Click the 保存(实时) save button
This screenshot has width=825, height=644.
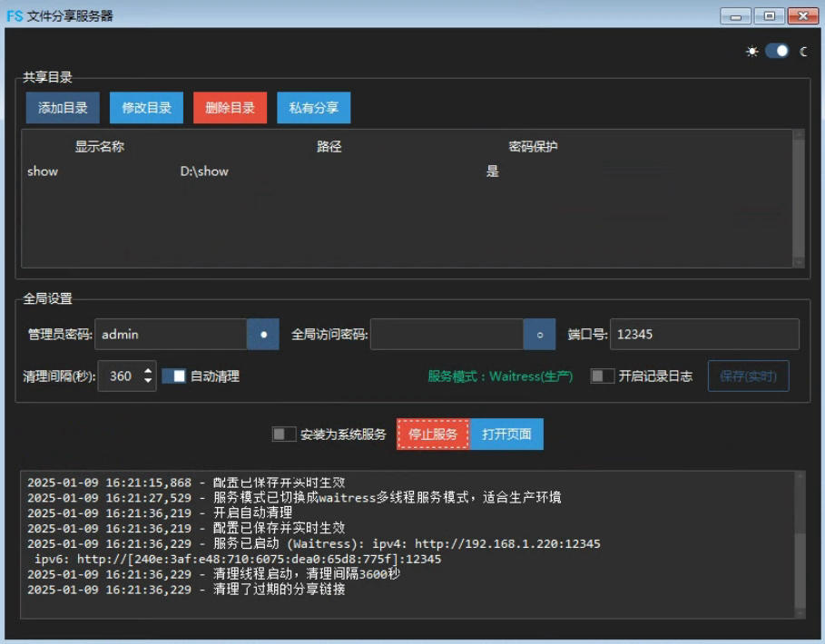pos(748,376)
